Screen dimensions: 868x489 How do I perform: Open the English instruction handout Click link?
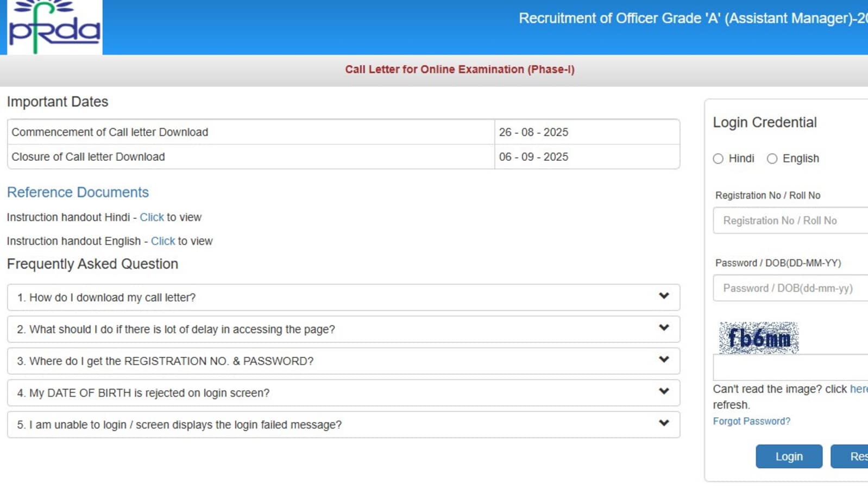coord(163,241)
